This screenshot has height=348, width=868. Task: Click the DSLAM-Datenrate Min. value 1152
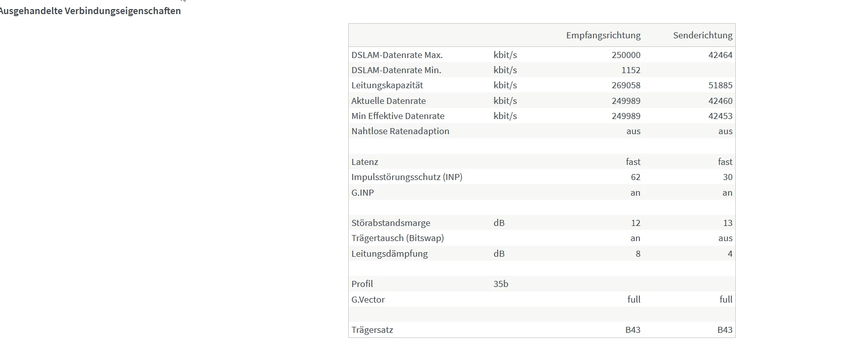[x=630, y=70]
